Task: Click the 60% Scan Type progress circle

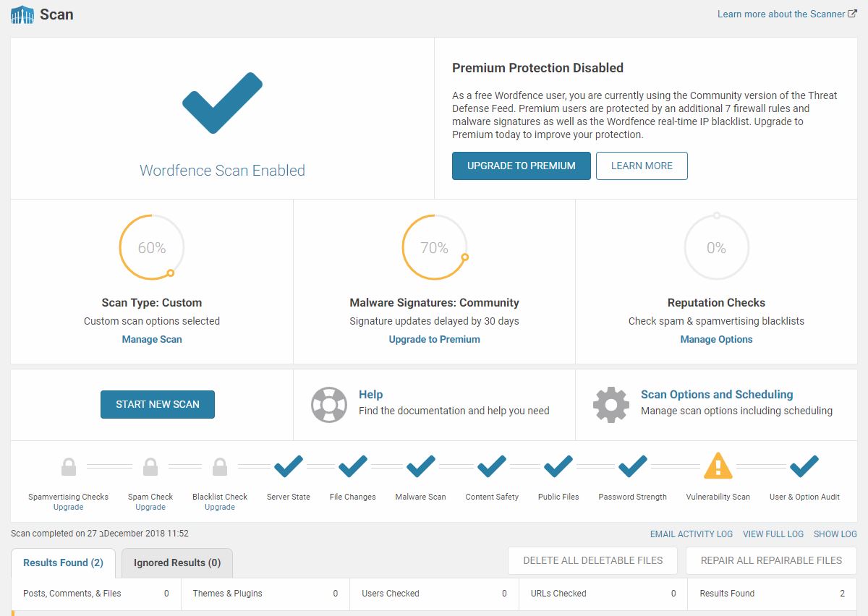Action: pos(152,247)
